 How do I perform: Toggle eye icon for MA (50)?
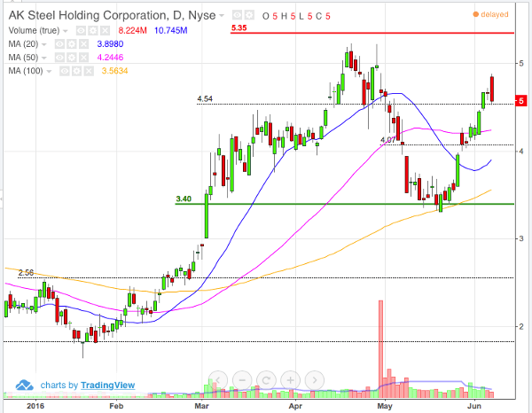pos(59,58)
